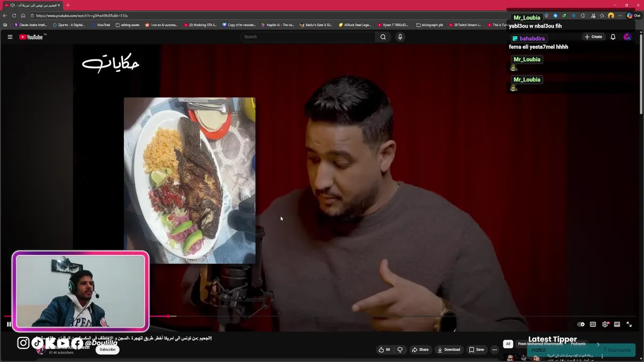
Task: Open YouTube notifications bell
Action: coord(613,37)
